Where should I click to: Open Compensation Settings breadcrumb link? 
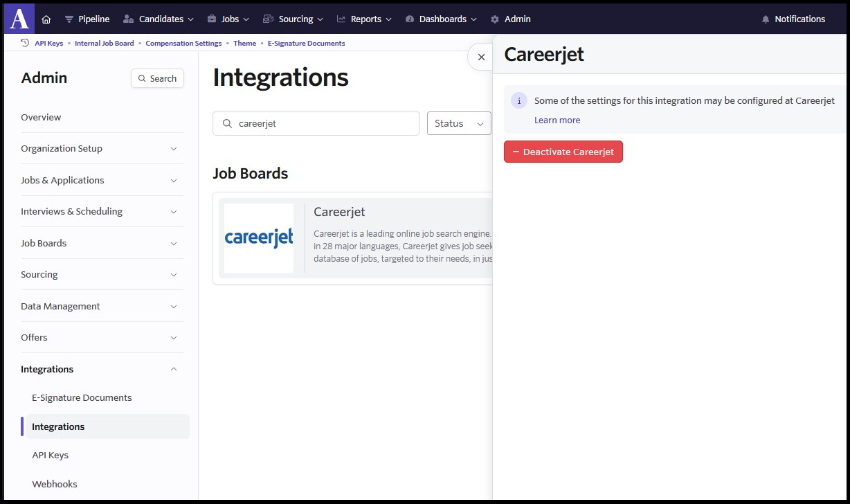pyautogui.click(x=183, y=43)
